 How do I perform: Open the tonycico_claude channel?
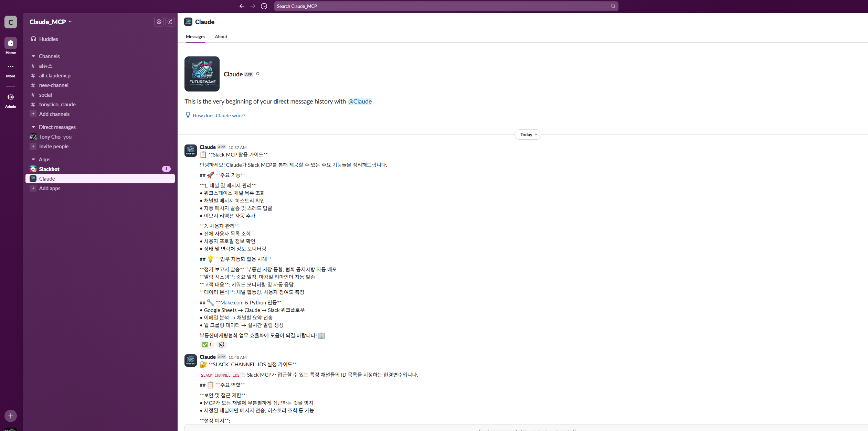pos(100,104)
